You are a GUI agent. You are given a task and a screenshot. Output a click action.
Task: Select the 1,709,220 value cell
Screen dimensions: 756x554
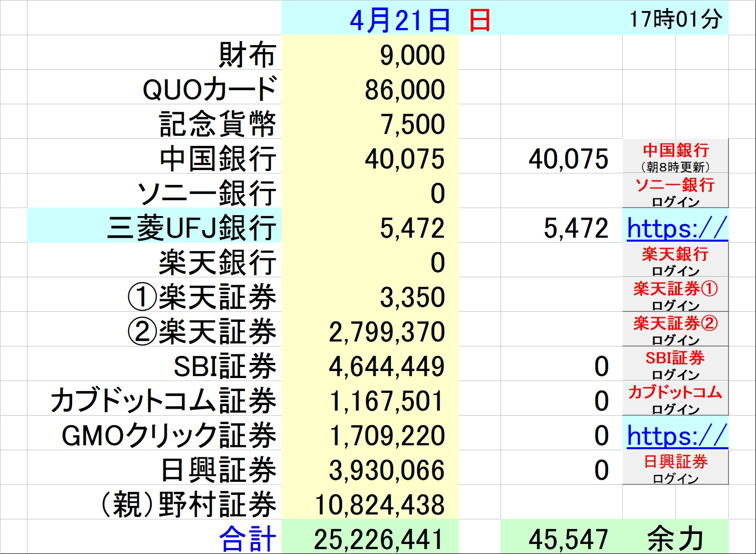pyautogui.click(x=370, y=433)
